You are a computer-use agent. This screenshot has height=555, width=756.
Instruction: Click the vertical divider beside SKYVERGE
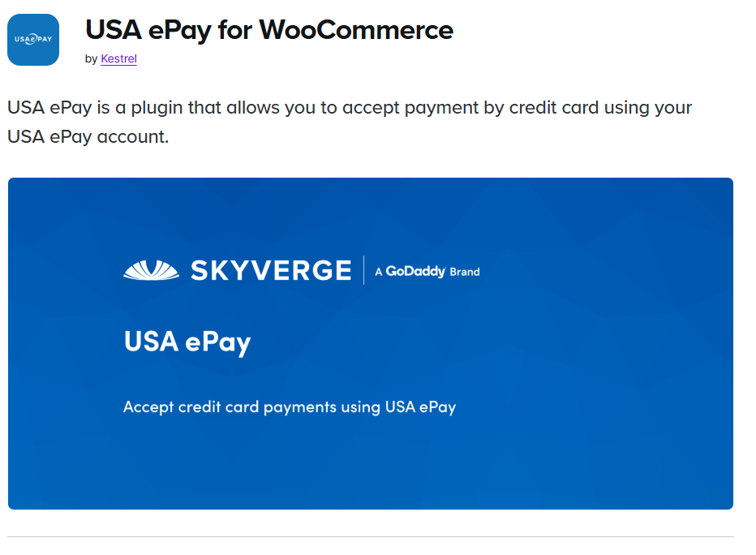click(363, 270)
